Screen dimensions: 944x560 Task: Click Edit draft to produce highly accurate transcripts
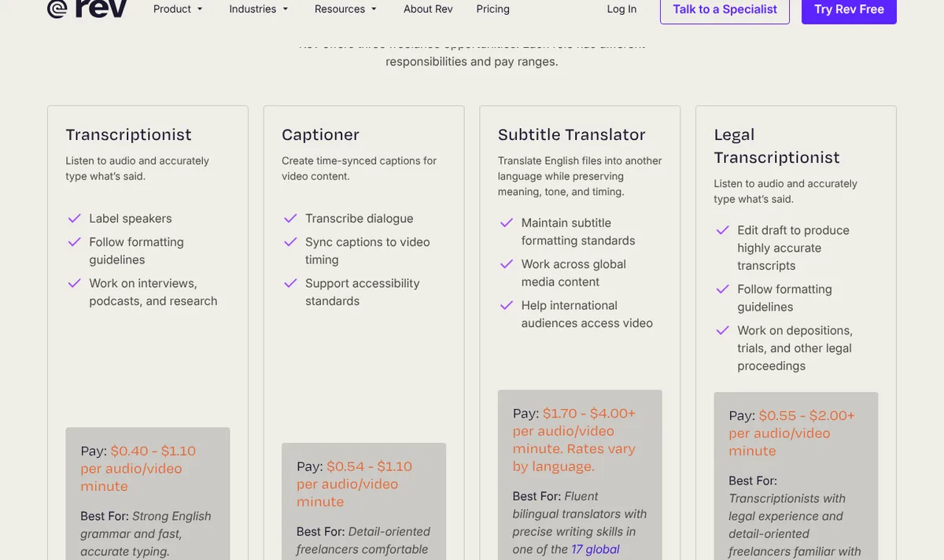pyautogui.click(x=793, y=248)
